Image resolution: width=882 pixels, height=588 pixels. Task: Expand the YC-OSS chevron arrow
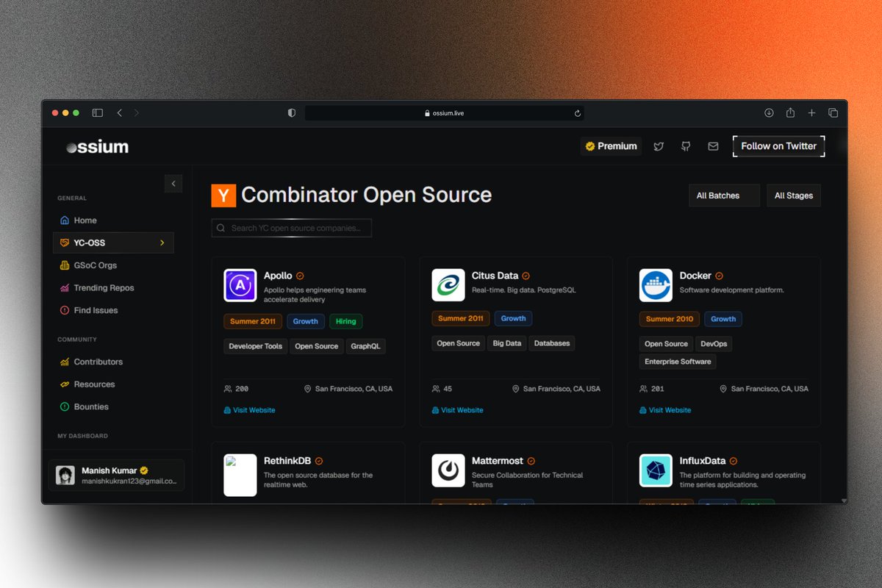162,243
